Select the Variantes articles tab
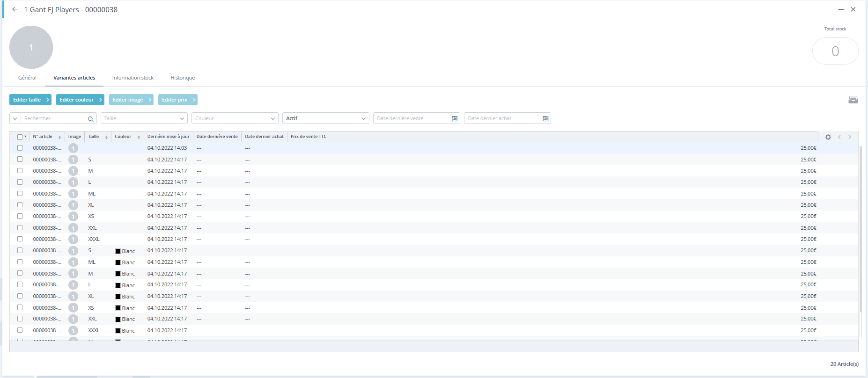 [74, 78]
